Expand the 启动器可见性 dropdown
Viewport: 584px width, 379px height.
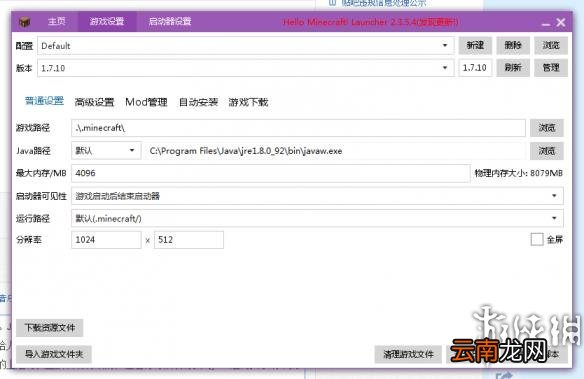[317, 196]
